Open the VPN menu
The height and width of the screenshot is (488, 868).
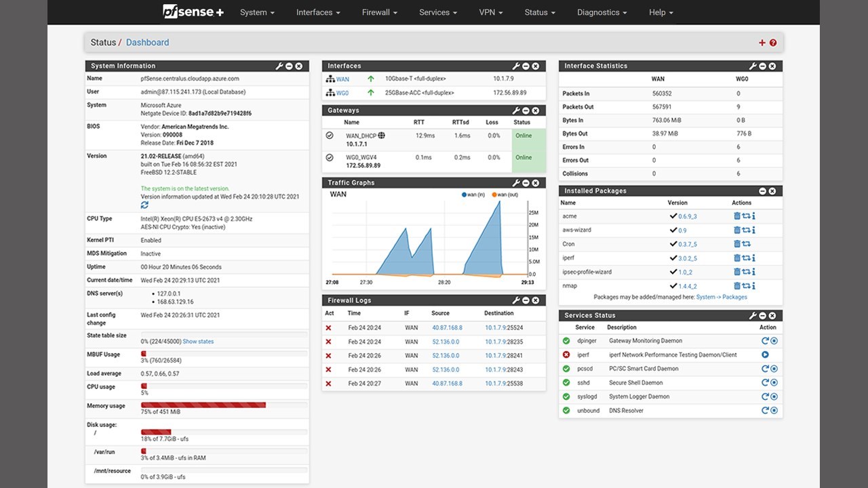click(x=491, y=12)
